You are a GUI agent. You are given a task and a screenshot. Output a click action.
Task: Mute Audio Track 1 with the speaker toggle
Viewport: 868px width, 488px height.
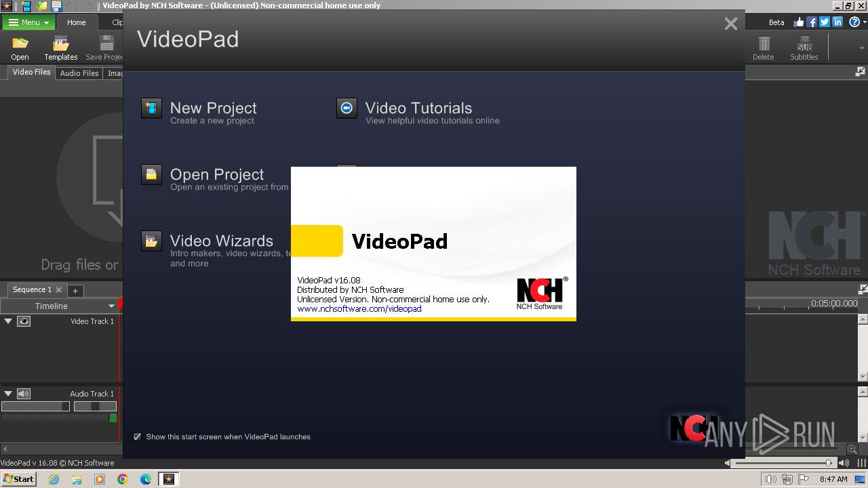coord(24,394)
